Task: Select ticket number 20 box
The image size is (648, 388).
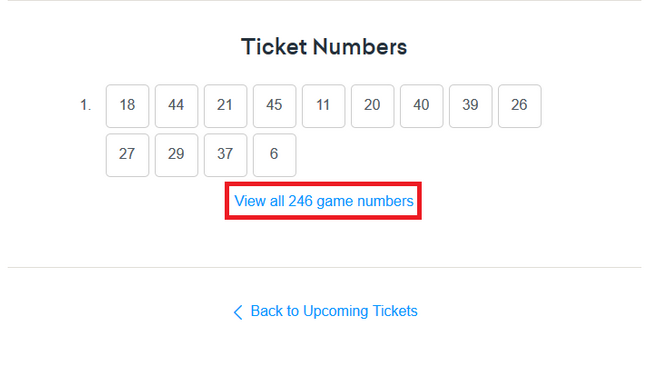Action: tap(372, 106)
